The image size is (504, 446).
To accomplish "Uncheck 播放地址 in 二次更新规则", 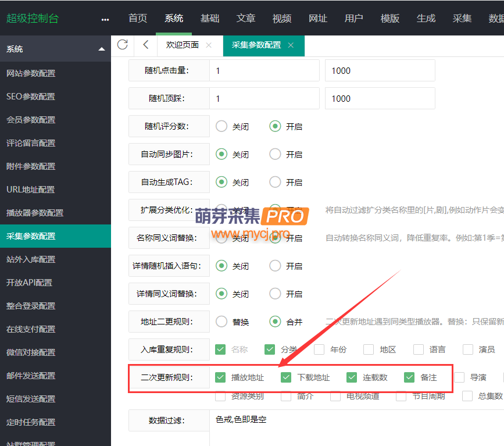I will pyautogui.click(x=220, y=377).
